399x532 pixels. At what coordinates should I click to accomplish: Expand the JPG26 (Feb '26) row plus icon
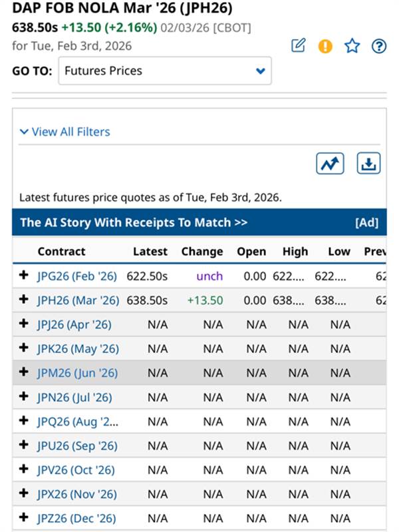(x=25, y=276)
